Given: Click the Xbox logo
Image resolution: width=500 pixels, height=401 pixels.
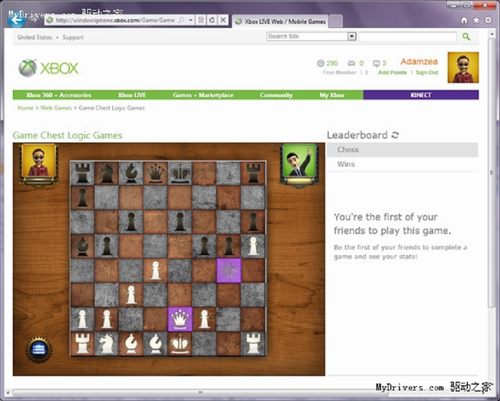Looking at the screenshot, I should coord(49,68).
